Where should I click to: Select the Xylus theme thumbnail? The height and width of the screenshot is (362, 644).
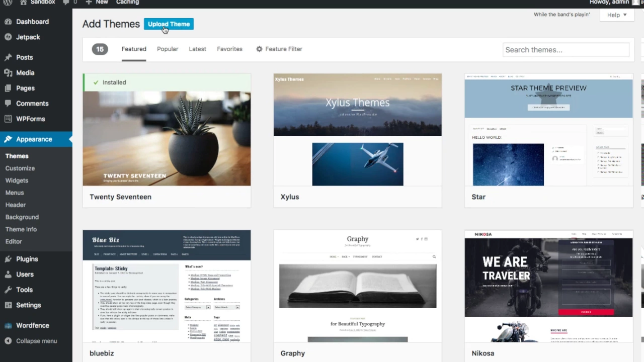[x=358, y=130]
